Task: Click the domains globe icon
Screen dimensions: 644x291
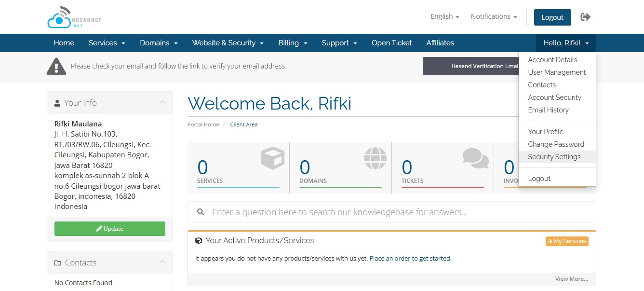Action: pyautogui.click(x=375, y=158)
